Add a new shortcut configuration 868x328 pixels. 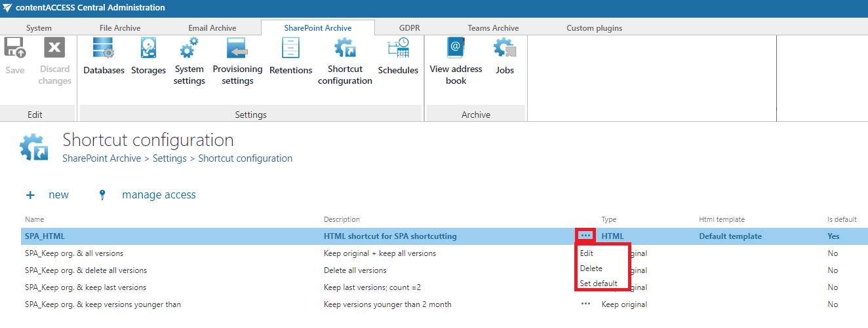click(x=48, y=194)
